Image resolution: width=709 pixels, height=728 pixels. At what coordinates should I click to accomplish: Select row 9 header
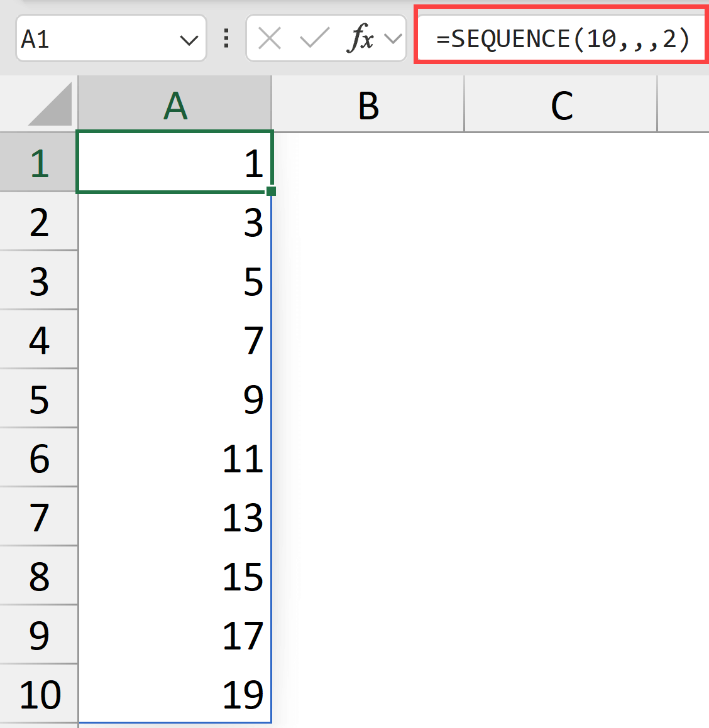point(38,634)
